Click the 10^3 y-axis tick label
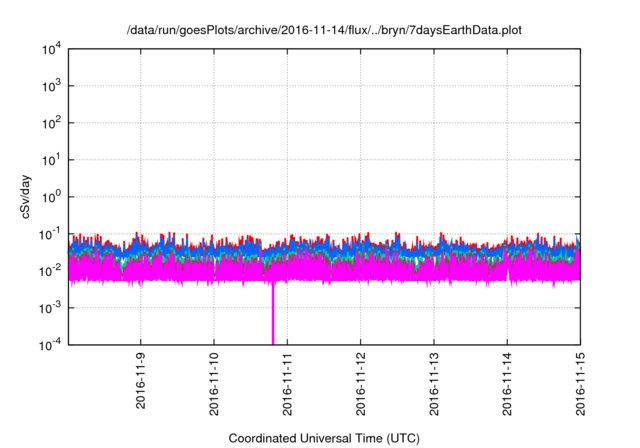Image resolution: width=640 pixels, height=448 pixels. (x=52, y=86)
